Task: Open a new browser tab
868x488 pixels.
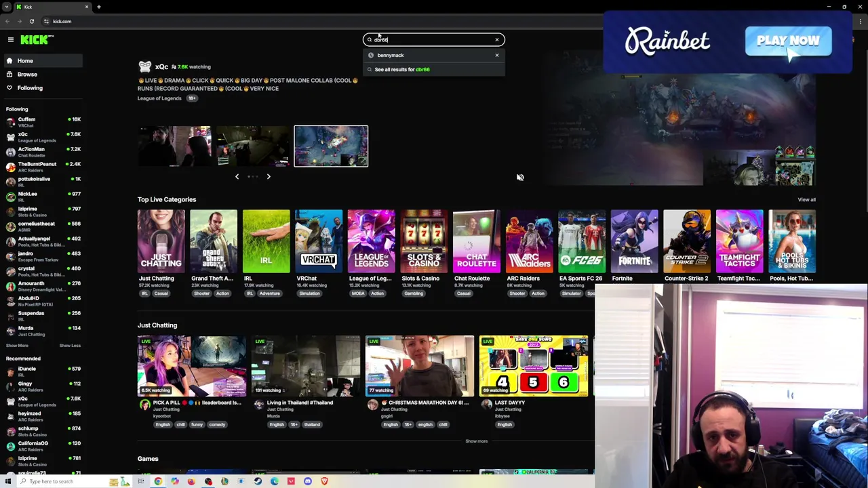Action: 98,7
